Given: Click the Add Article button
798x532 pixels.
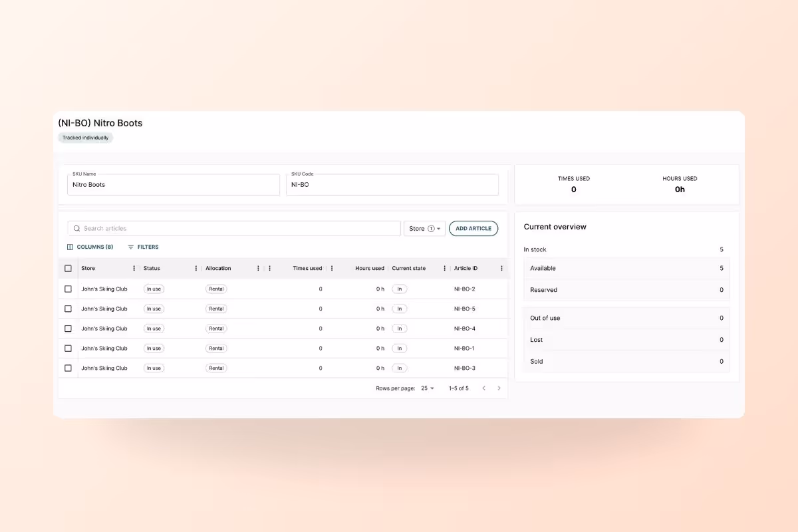Looking at the screenshot, I should 473,228.
